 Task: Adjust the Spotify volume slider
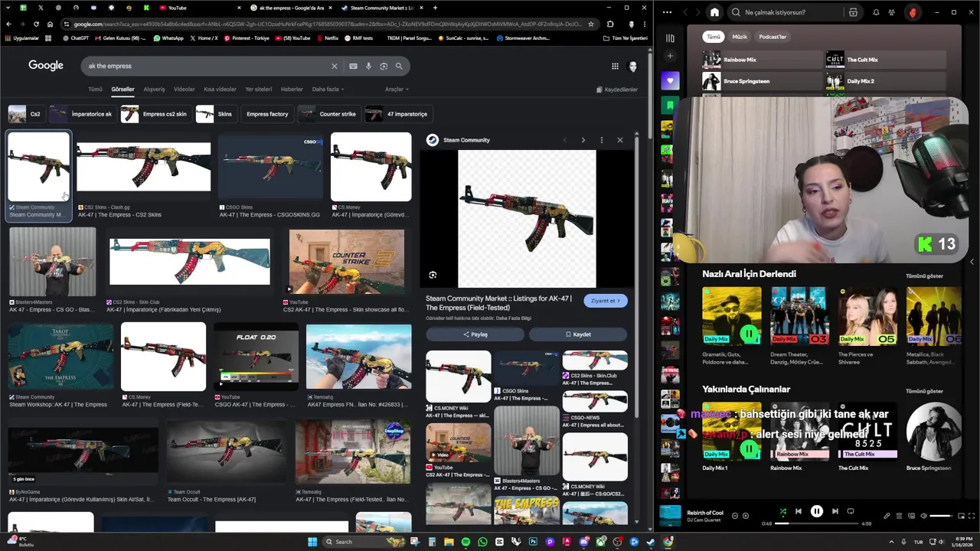tap(941, 516)
